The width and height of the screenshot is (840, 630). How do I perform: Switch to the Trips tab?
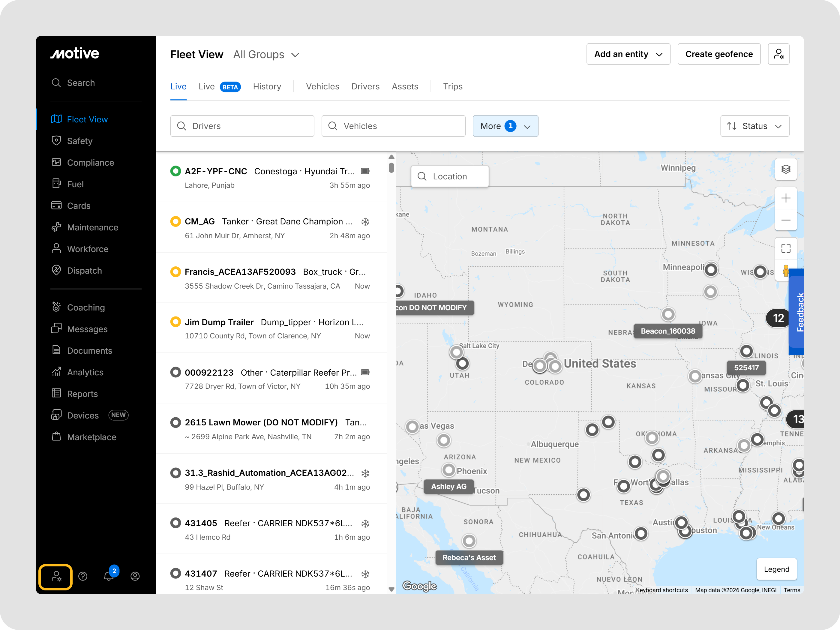452,87
